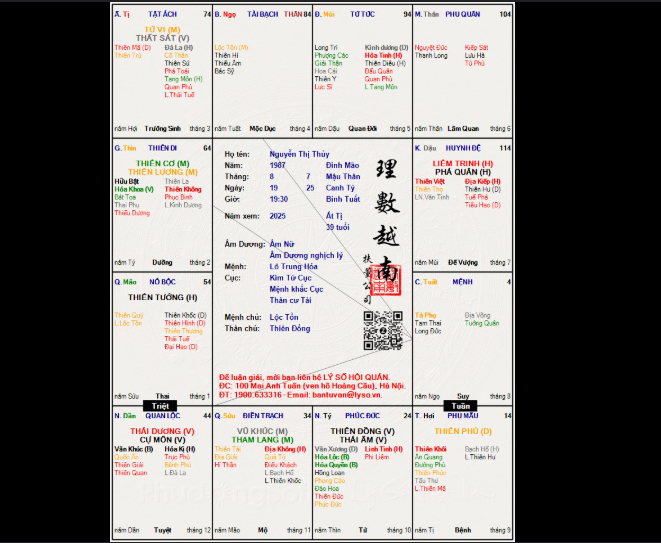The width and height of the screenshot is (661, 543).
Task: Click the red seal stamp beside calligraphy
Action: point(386,280)
